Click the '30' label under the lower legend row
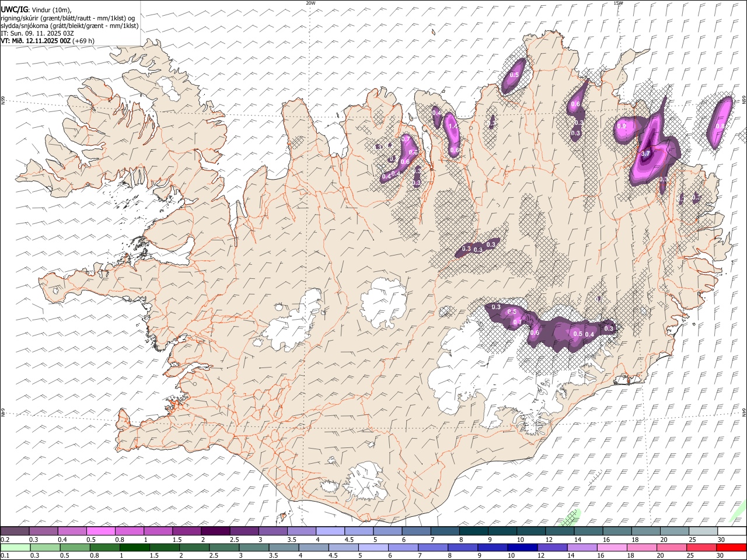 click(x=720, y=555)
